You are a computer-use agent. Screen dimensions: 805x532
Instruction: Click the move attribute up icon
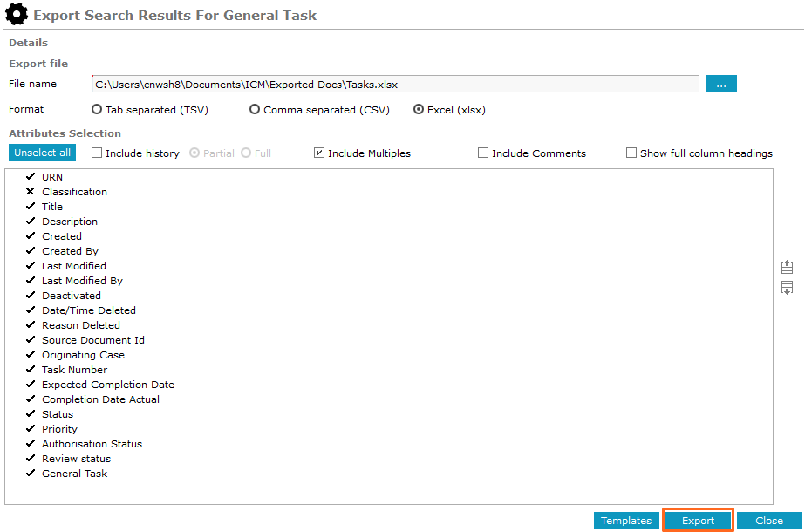tap(787, 267)
